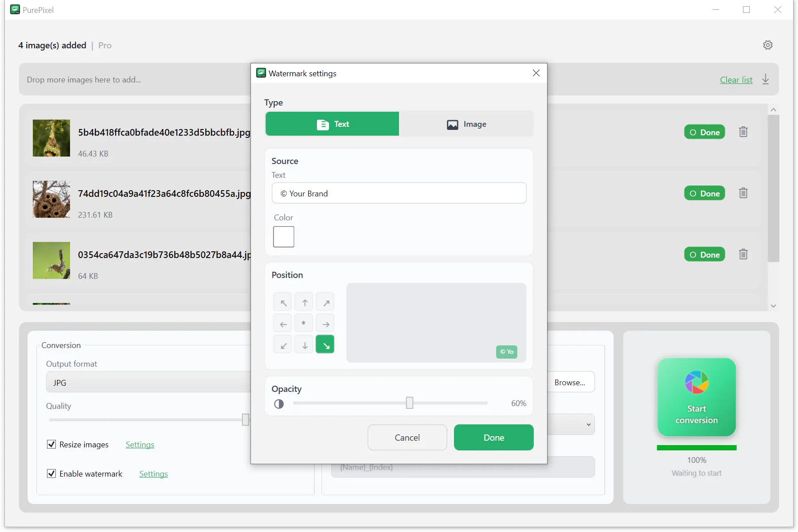Click the 60% opacity value
798x532 pixels.
[519, 403]
